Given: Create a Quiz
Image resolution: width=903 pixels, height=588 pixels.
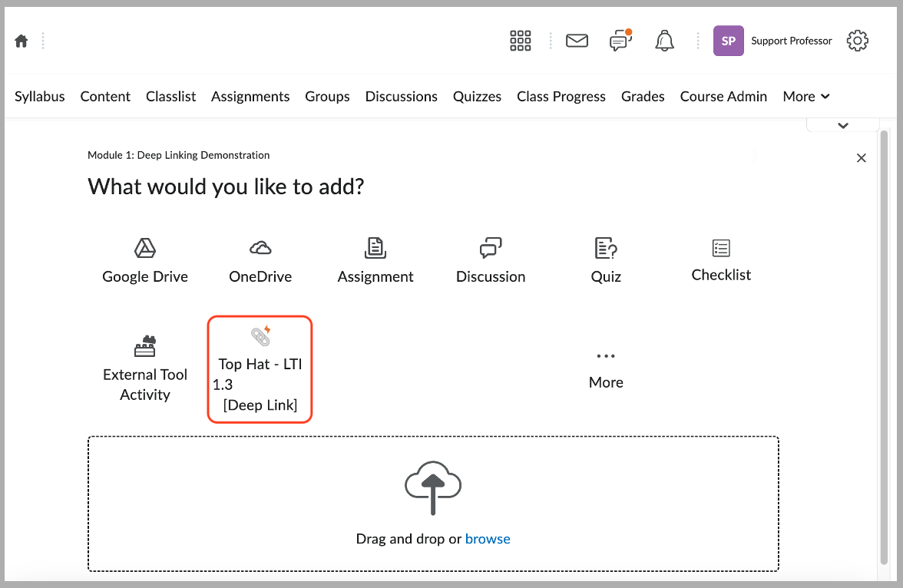Looking at the screenshot, I should [606, 259].
